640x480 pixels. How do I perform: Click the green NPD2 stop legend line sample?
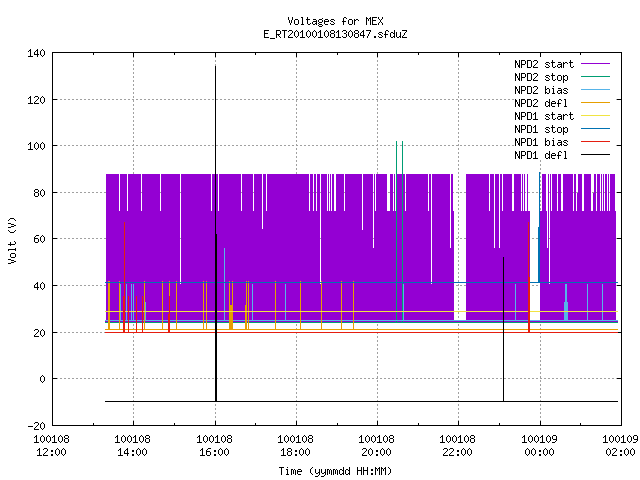[596, 77]
